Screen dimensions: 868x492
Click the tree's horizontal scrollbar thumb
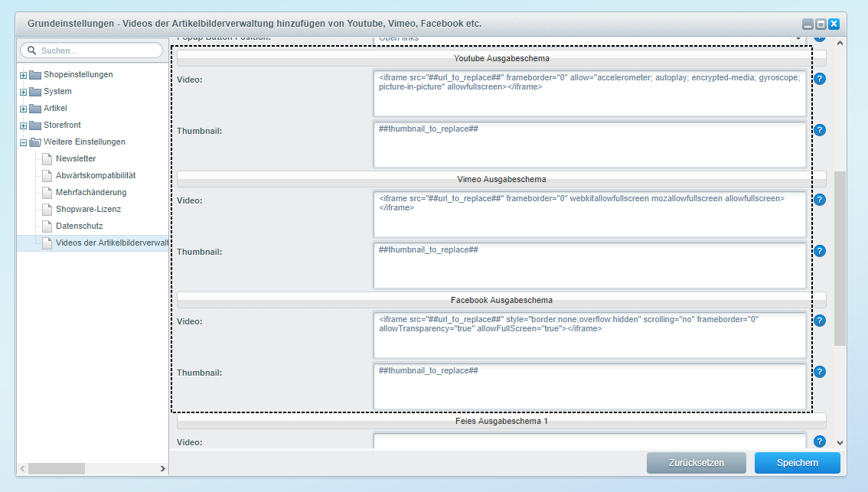tap(57, 469)
